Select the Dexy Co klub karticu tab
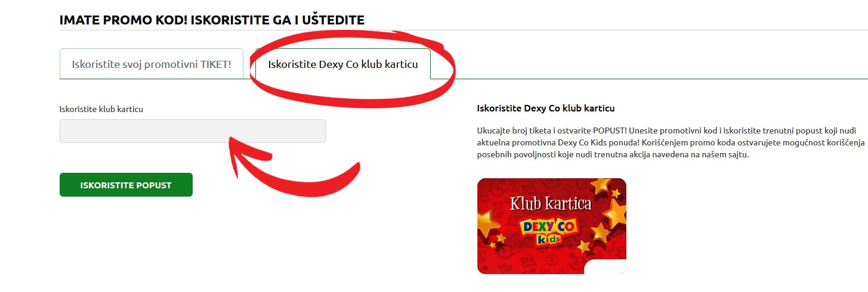868x292 pixels. point(343,64)
